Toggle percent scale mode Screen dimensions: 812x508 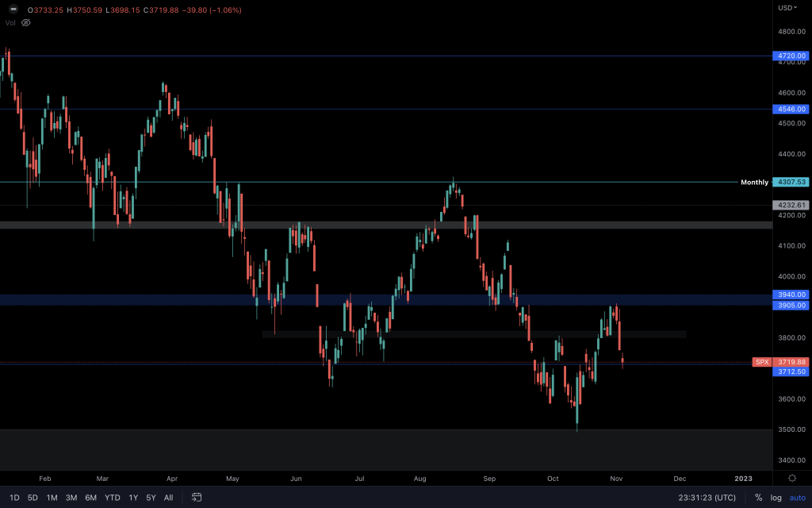point(758,498)
